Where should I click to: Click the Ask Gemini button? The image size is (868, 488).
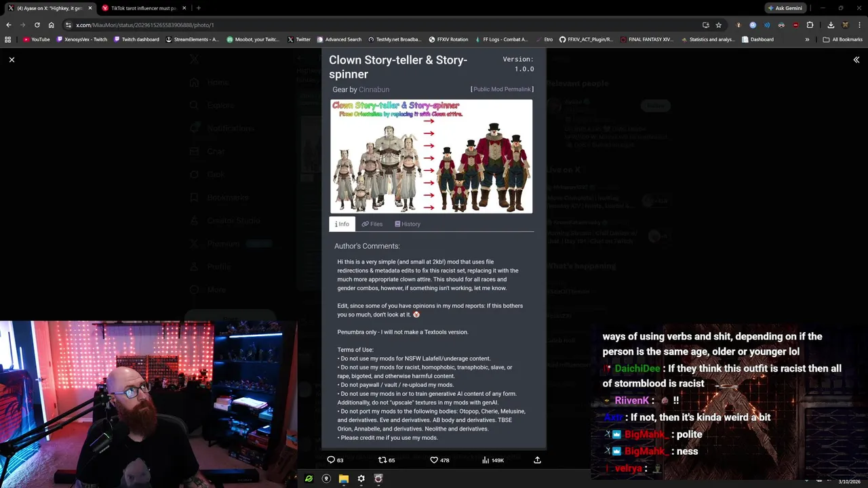pyautogui.click(x=785, y=8)
